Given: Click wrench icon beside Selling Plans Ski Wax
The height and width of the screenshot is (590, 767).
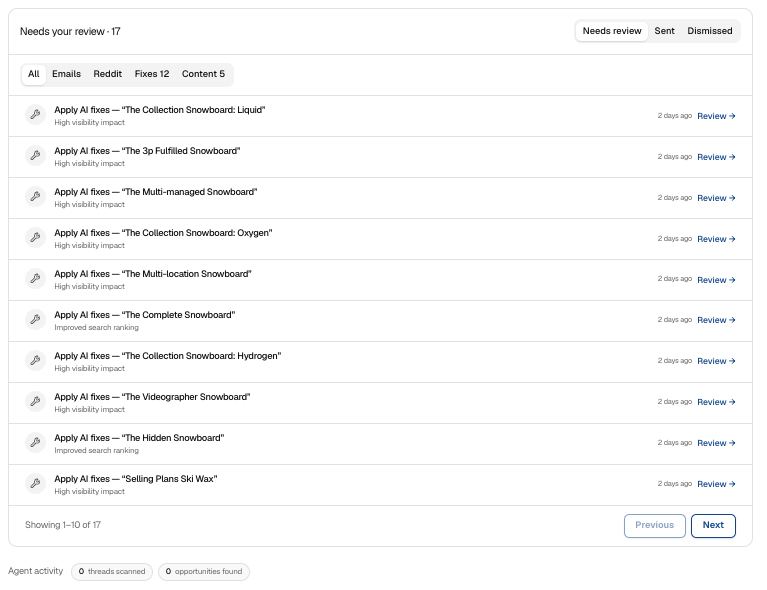Looking at the screenshot, I should tap(35, 484).
